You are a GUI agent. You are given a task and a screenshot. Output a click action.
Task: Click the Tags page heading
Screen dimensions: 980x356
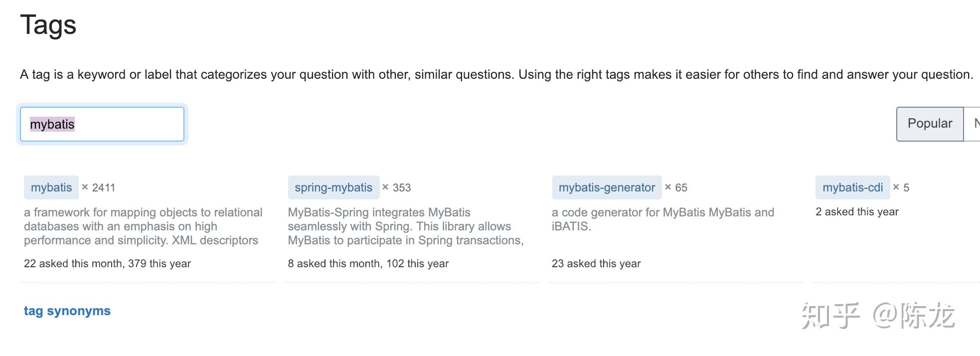(48, 25)
